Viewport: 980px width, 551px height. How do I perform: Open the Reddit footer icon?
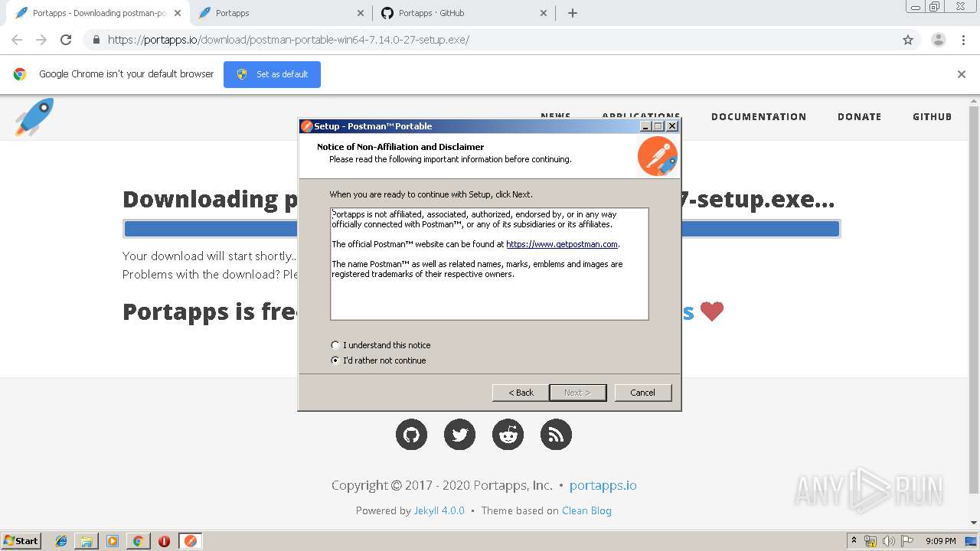pos(508,435)
